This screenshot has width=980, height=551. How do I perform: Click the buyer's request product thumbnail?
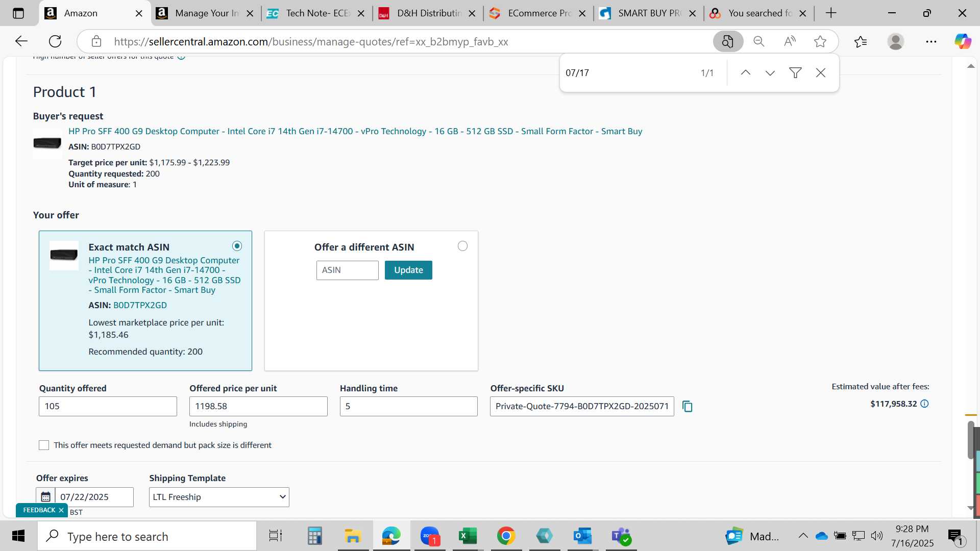47,143
